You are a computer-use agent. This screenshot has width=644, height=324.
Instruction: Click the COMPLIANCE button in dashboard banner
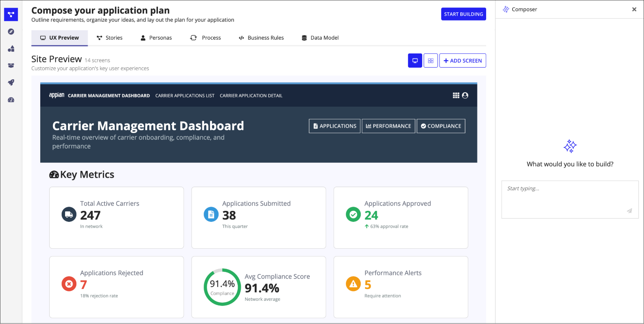(x=441, y=126)
